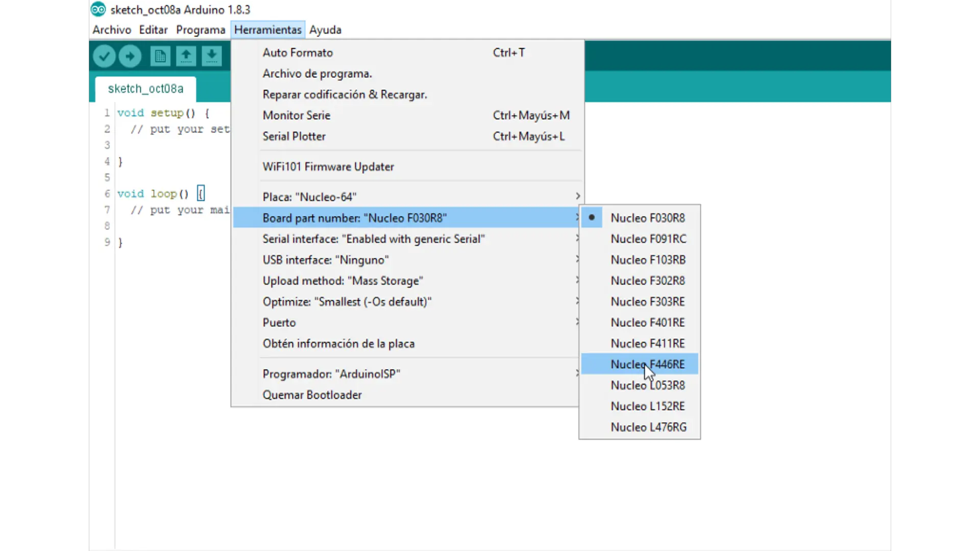Choose Nucleo F103RB board
The height and width of the screenshot is (551, 980).
tap(640, 260)
